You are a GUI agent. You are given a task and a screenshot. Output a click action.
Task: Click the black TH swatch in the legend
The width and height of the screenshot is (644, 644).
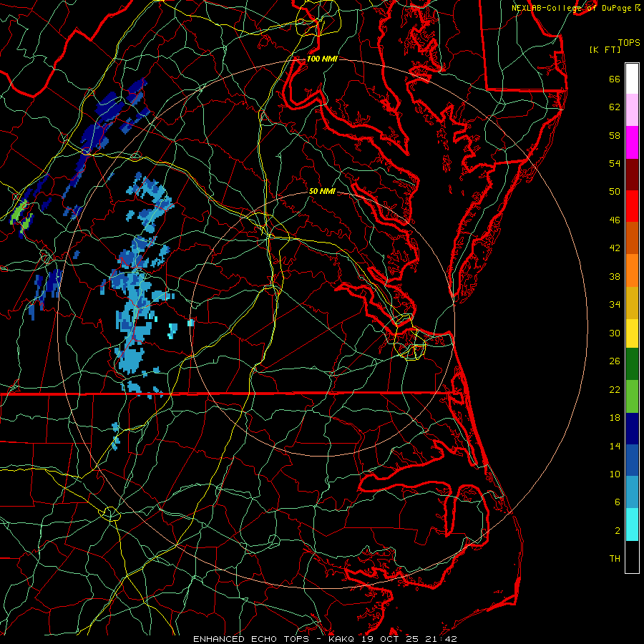632,557
